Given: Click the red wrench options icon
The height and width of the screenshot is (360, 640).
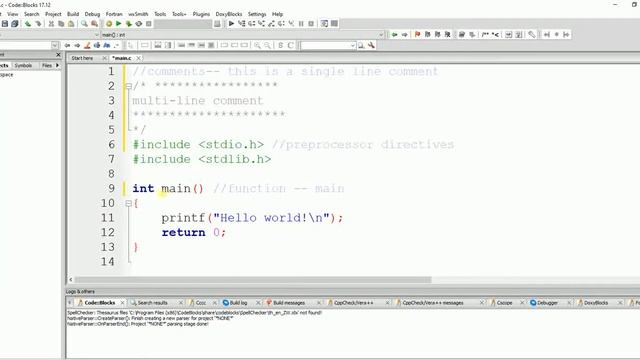Looking at the screenshot, I should point(371,45).
